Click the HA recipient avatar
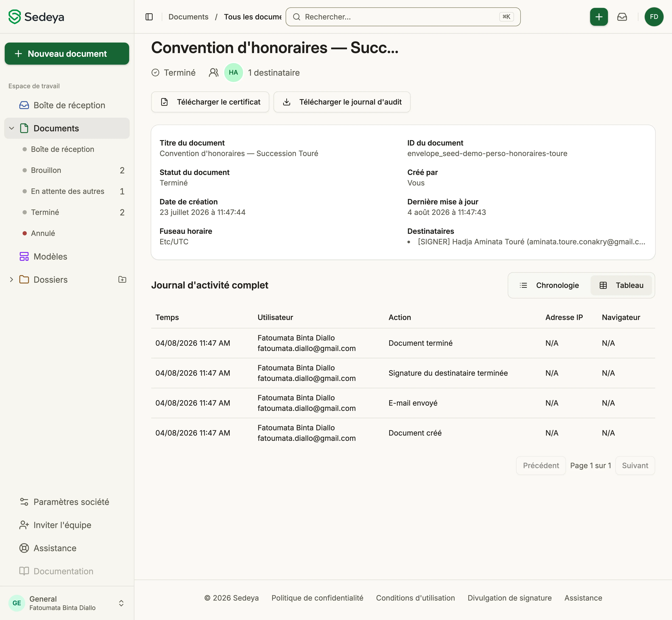 (x=233, y=73)
